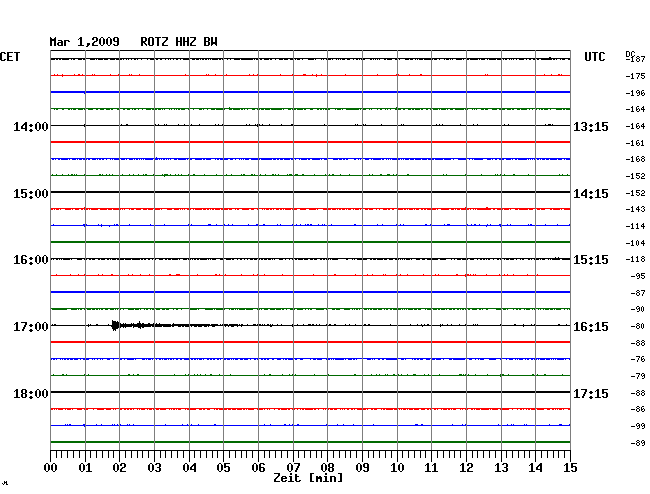Select the "18:00" CET time label

point(31,393)
